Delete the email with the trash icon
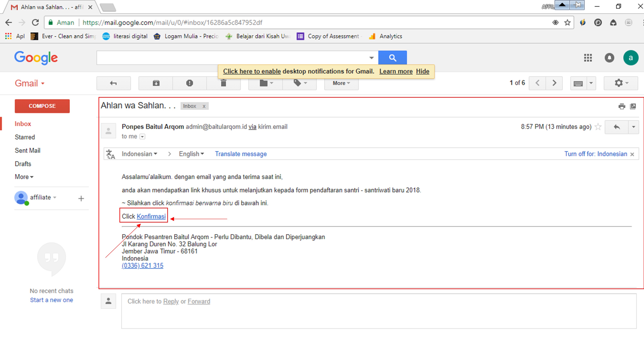This screenshot has width=644, height=362. [223, 83]
